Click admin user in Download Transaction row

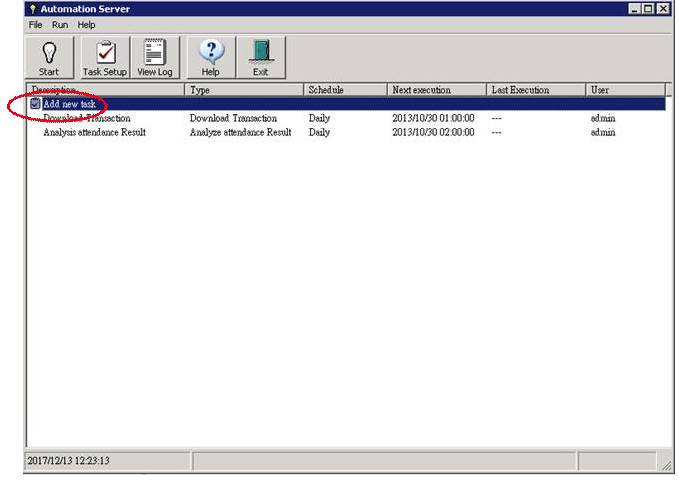pos(603,118)
